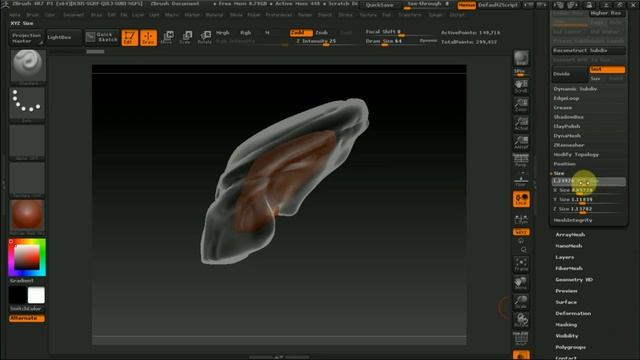
Task: Pick a hue in the color picker square
Action: click(27, 257)
